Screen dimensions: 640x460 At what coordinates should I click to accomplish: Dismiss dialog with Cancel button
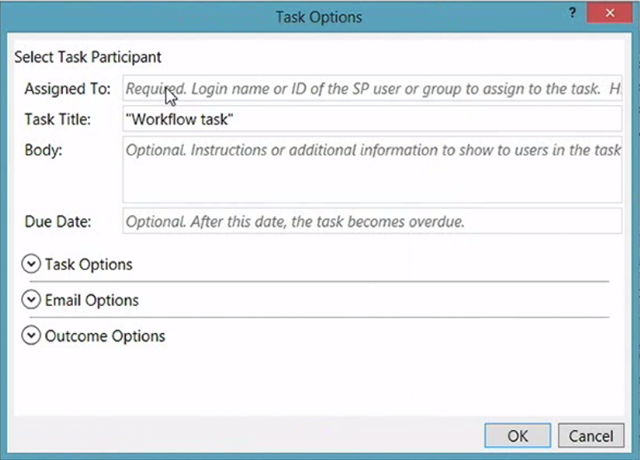[x=591, y=436]
